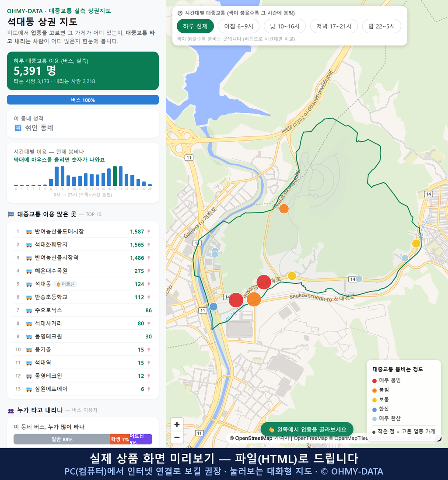Click the bus icon beside 석대사거리
448x480 pixels.
[29, 323]
